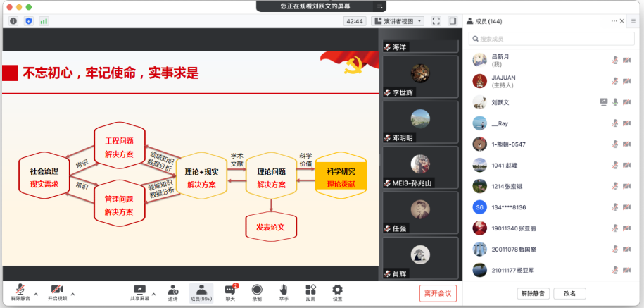This screenshot has height=308, width=644.
Task: Start recording with the 录制 icon
Action: point(257,290)
